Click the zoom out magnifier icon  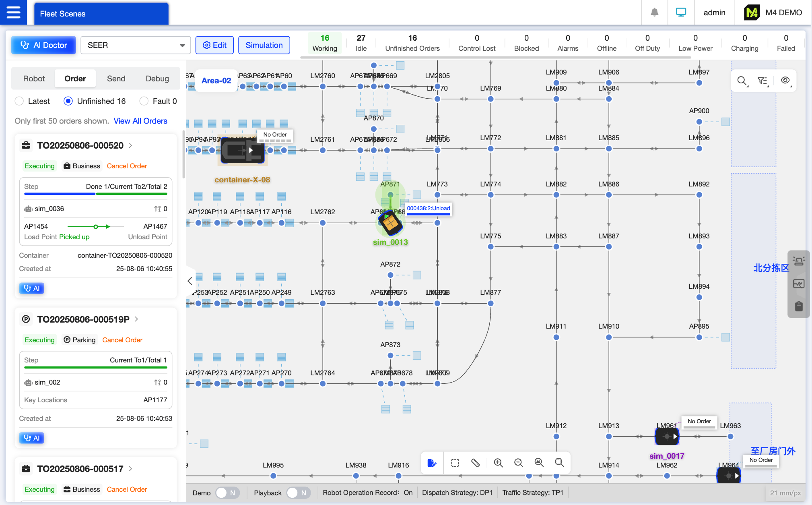click(x=518, y=463)
